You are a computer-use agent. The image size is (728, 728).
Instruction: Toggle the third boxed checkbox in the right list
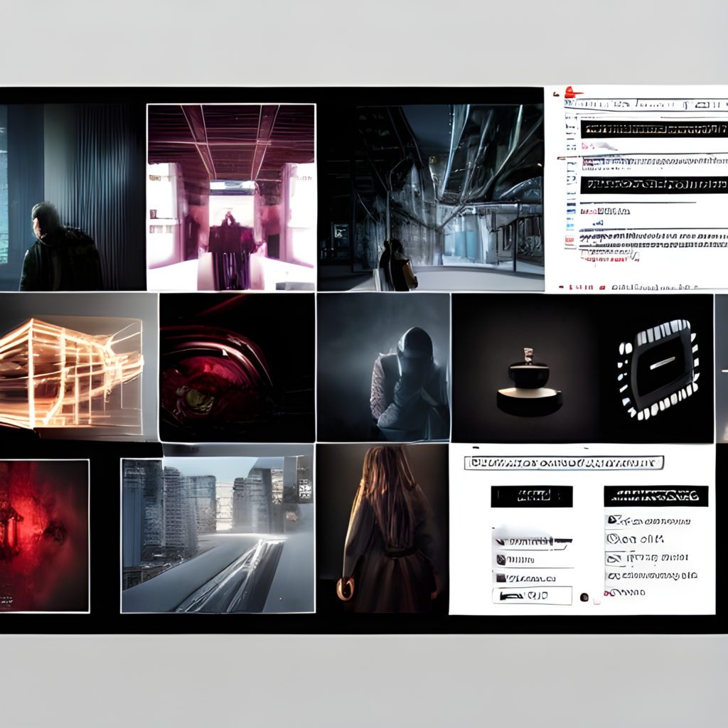pos(612,557)
